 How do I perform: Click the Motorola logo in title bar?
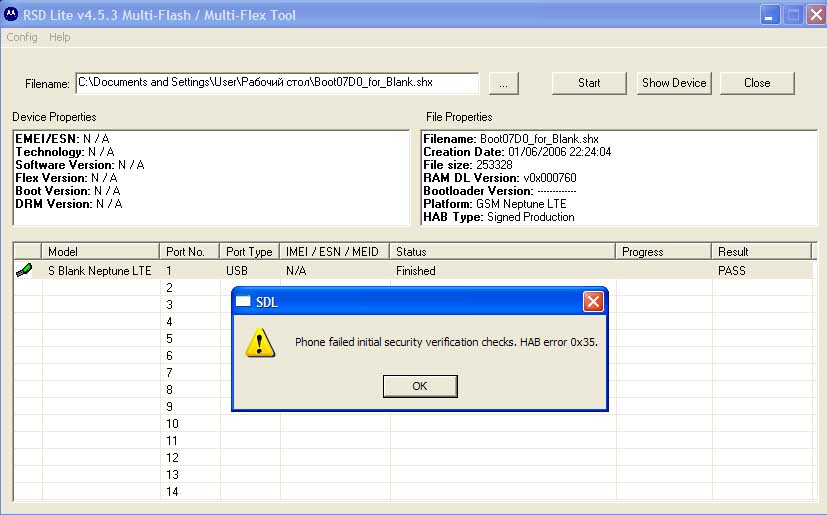tap(11, 15)
